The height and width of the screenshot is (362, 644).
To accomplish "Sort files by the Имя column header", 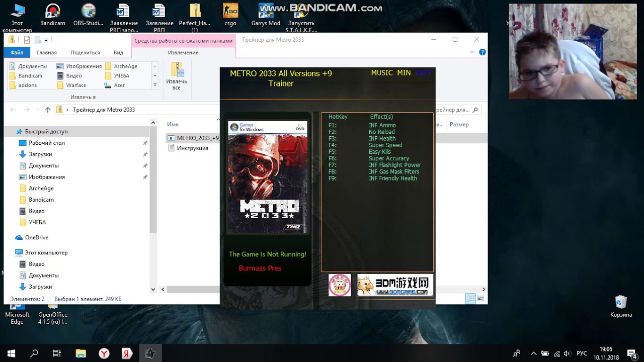I will coord(173,124).
